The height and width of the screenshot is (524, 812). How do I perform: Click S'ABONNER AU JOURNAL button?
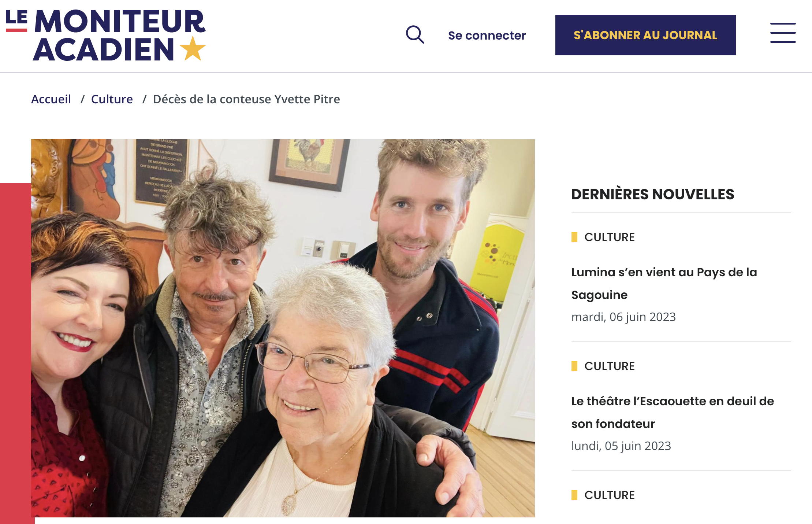click(645, 35)
